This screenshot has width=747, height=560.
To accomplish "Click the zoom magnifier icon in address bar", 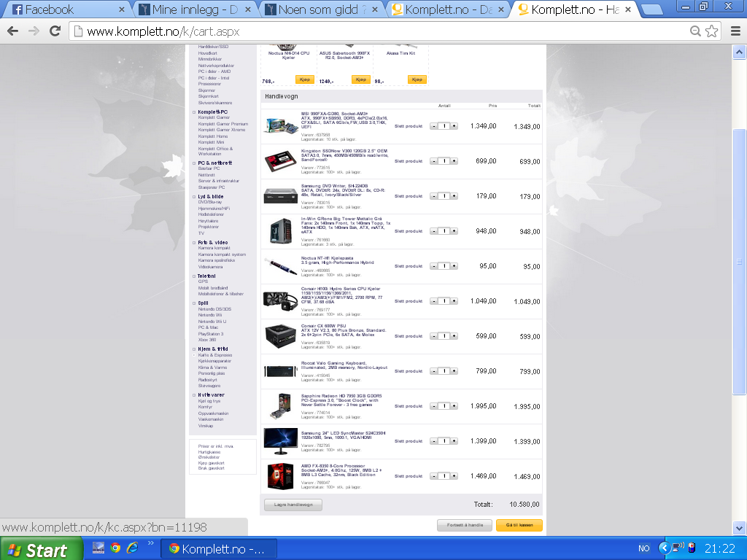I will tap(695, 31).
